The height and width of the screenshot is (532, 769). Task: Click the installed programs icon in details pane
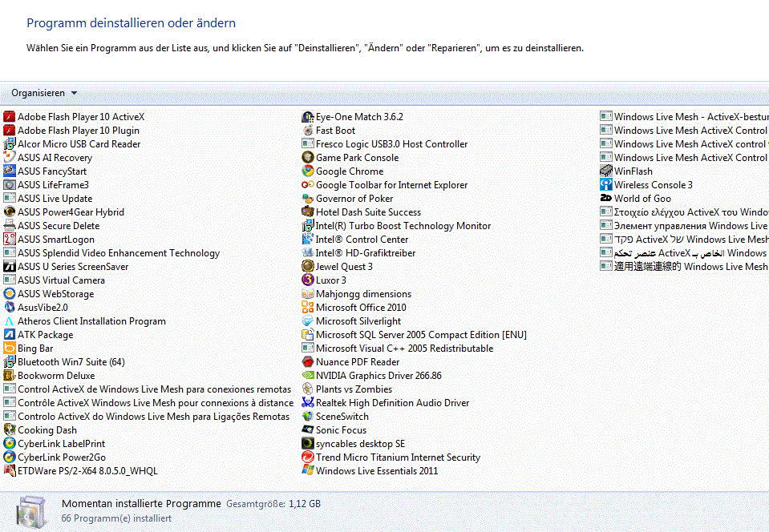pyautogui.click(x=31, y=511)
